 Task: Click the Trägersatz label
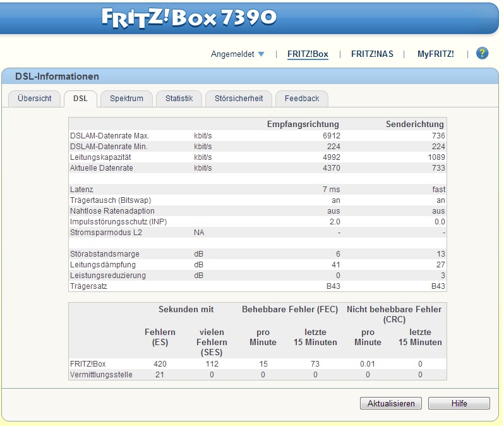tap(88, 286)
